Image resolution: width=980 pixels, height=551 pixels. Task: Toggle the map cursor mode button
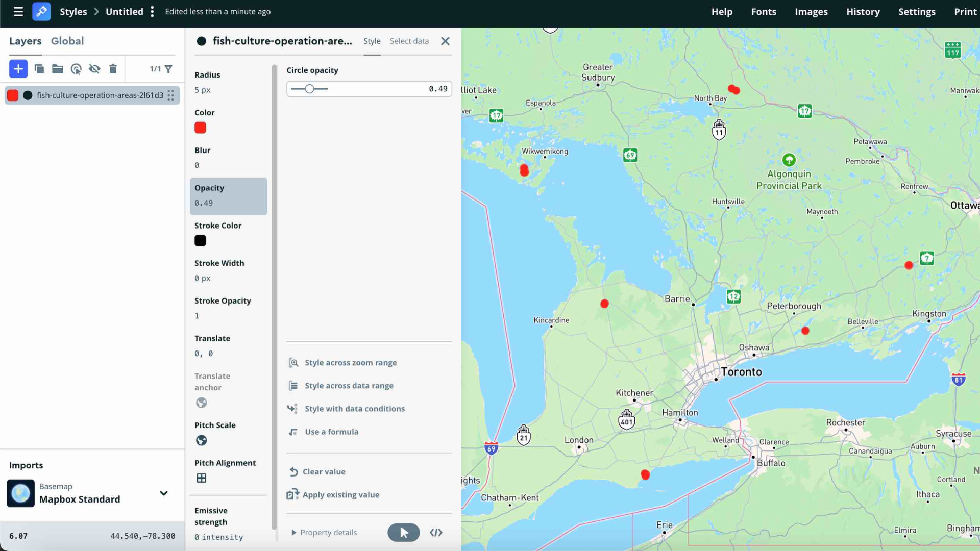point(403,532)
